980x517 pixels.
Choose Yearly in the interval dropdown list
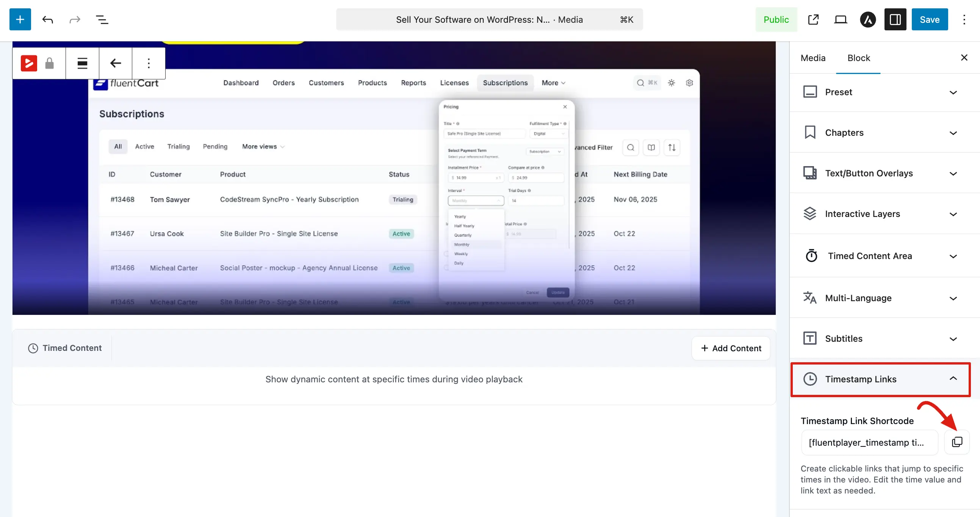pyautogui.click(x=460, y=217)
